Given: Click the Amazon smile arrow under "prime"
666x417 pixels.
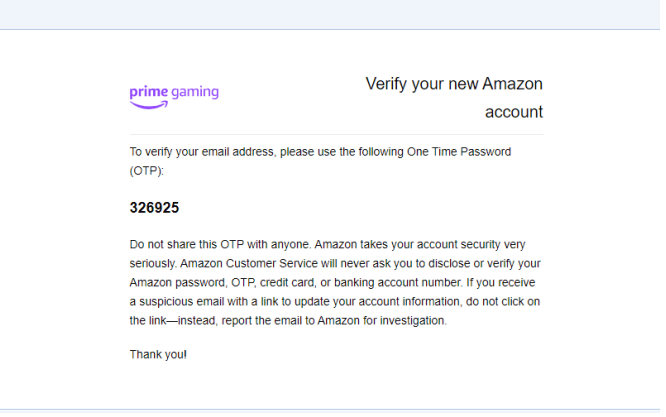Looking at the screenshot, I should click(149, 102).
